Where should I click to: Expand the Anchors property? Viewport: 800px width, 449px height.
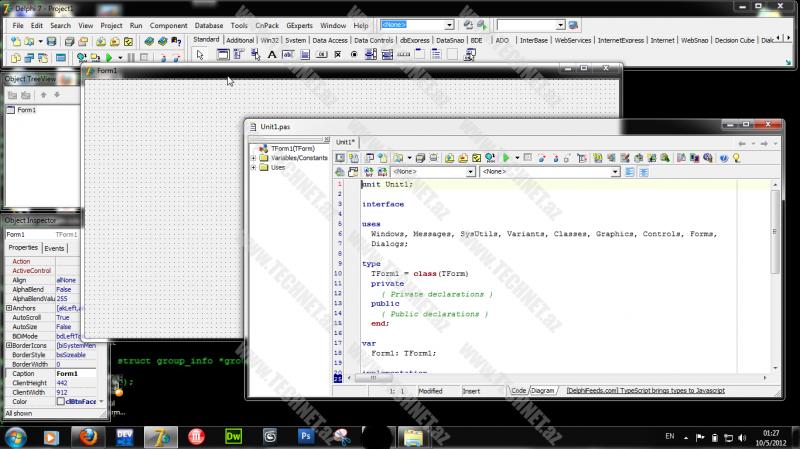tap(9, 308)
